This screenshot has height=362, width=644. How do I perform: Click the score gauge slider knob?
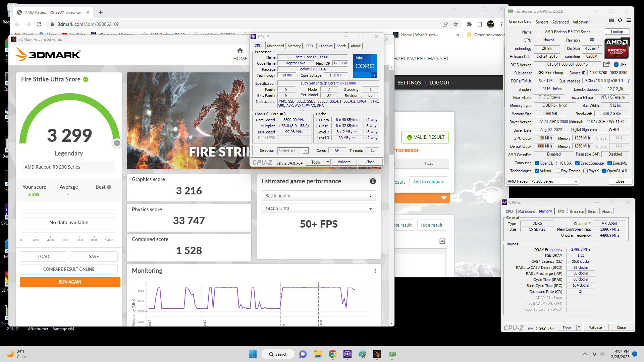coord(117,143)
